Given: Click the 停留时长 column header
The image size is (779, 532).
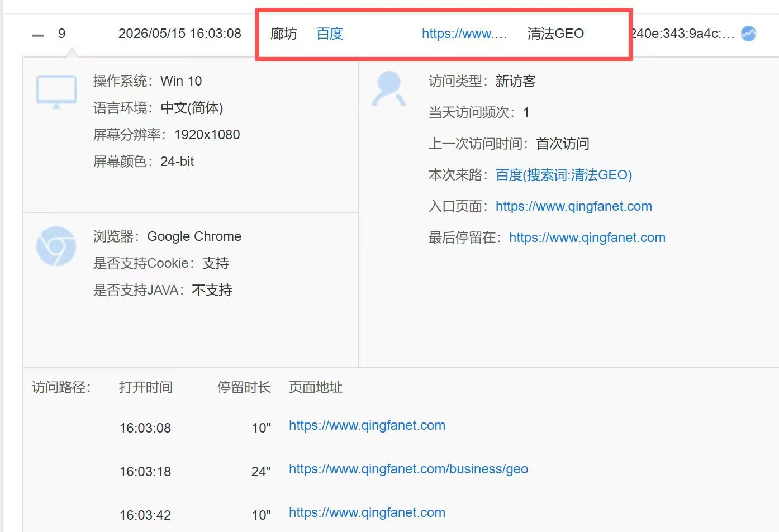Looking at the screenshot, I should 244,387.
